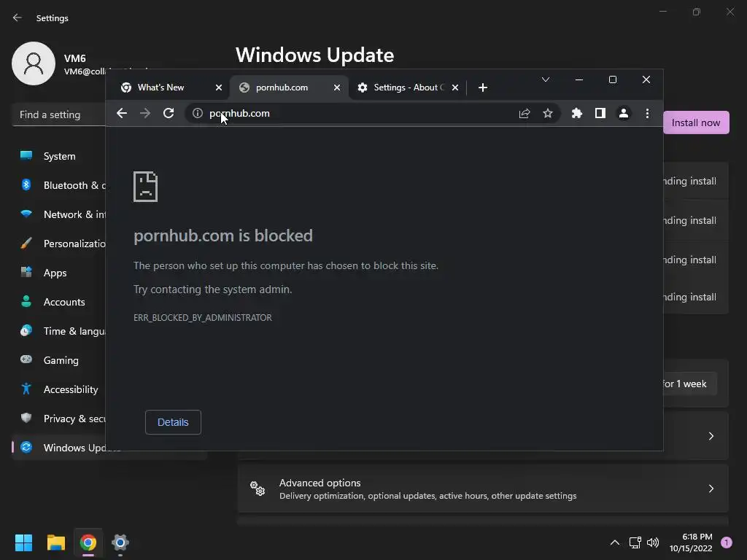Screen dimensions: 747x560
Task: Open Personalization in Settings sidebar
Action: (59, 244)
